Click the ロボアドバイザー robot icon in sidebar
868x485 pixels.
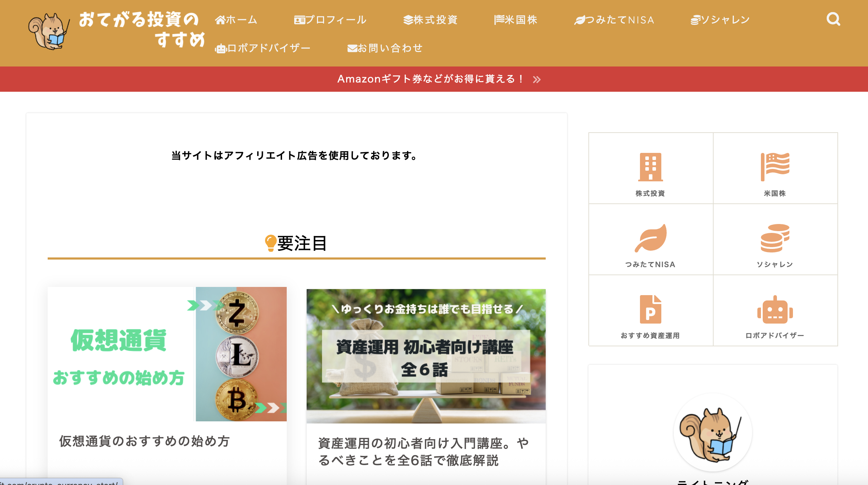775,309
